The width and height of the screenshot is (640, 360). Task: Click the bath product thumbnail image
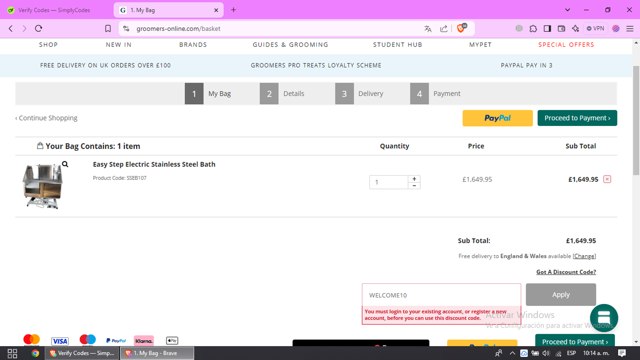(43, 186)
